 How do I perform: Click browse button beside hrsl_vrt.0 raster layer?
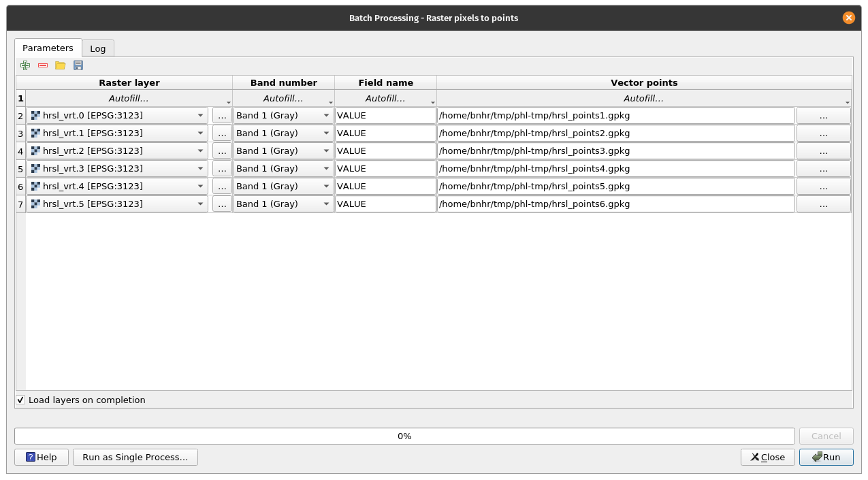pos(222,116)
